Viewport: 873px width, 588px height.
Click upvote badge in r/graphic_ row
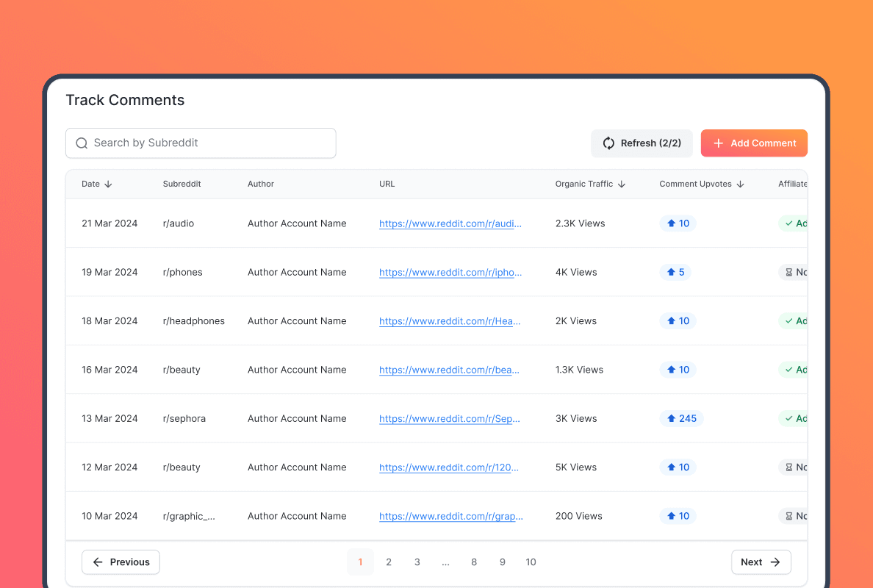click(x=678, y=516)
